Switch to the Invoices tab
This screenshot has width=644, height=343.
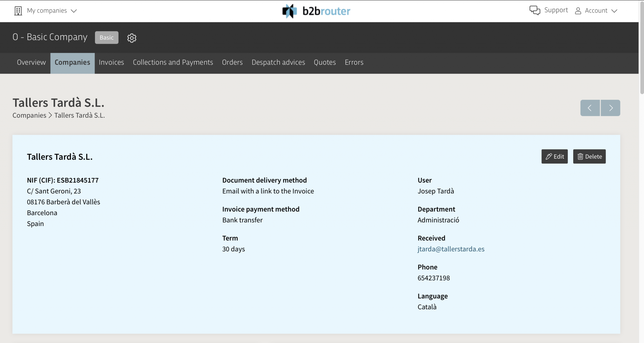click(111, 62)
